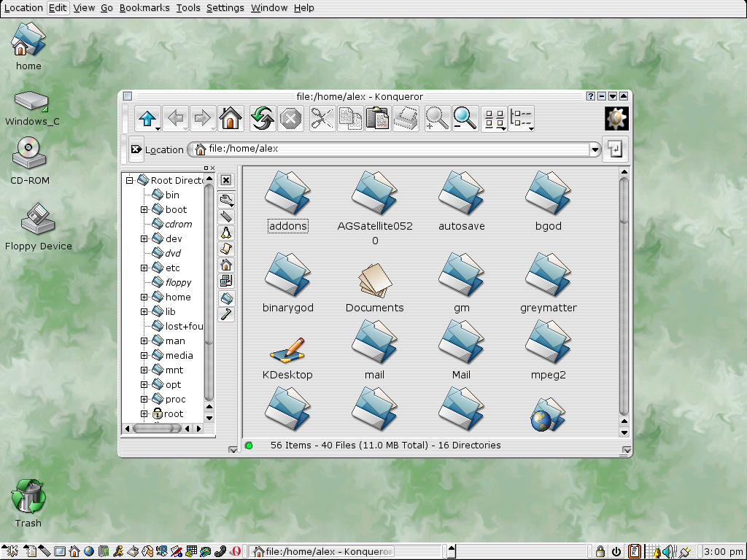Viewport: 747px width, 560px height.
Task: Open the Tools menu
Action: coord(188,7)
